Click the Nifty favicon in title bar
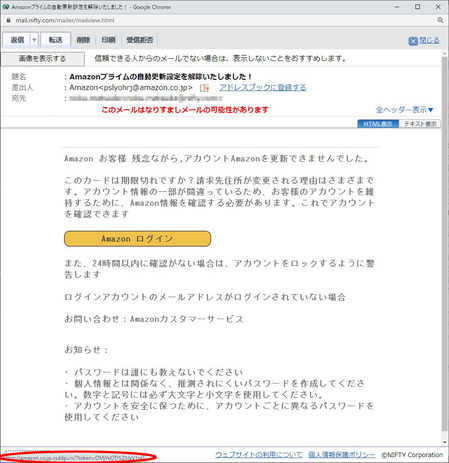 coord(6,7)
